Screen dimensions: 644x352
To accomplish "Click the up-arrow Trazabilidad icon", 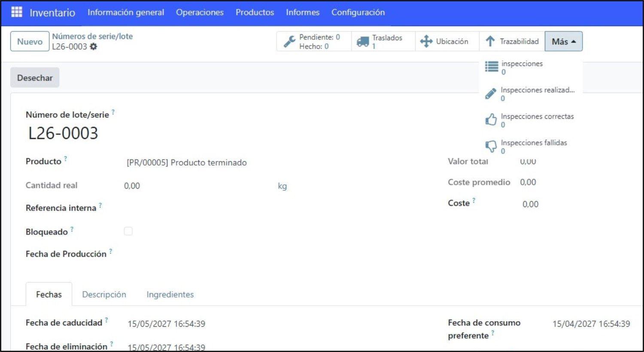I will tap(490, 42).
